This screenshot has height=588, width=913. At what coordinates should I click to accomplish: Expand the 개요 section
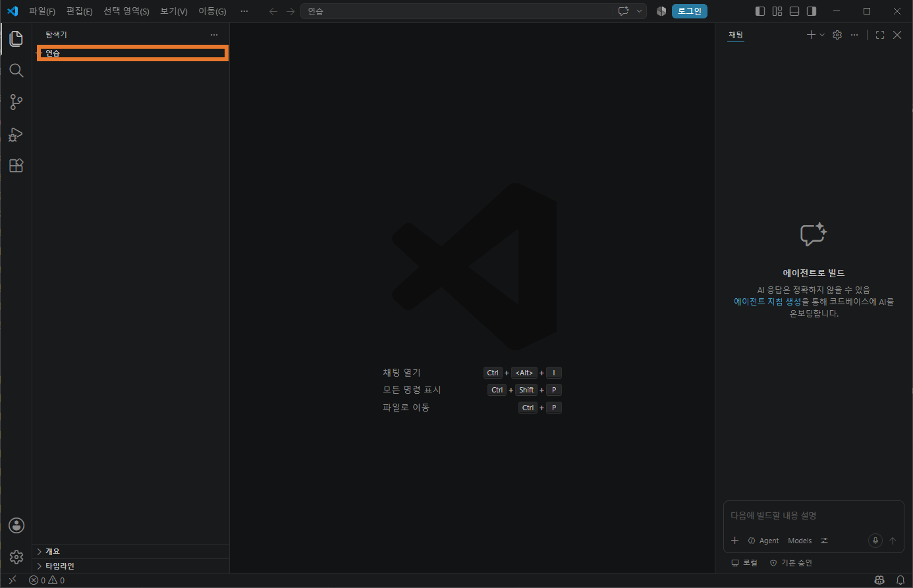pos(130,551)
